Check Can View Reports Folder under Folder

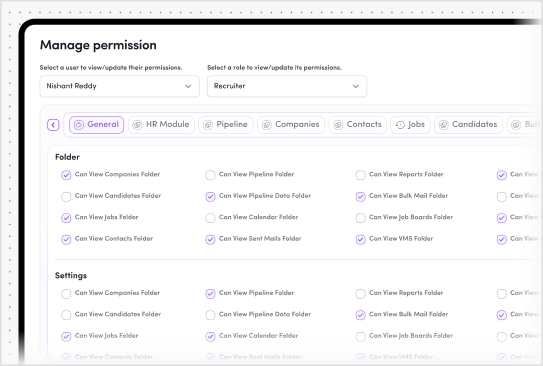point(360,175)
